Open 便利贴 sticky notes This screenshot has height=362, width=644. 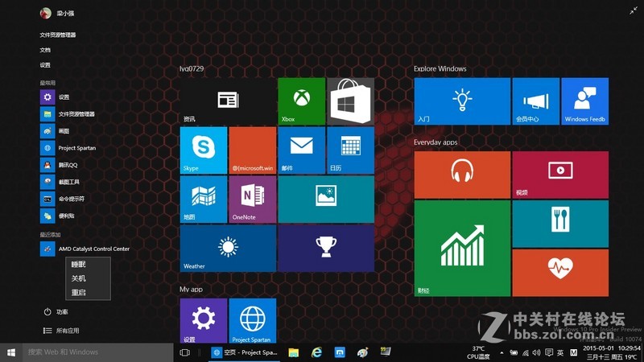pos(66,216)
